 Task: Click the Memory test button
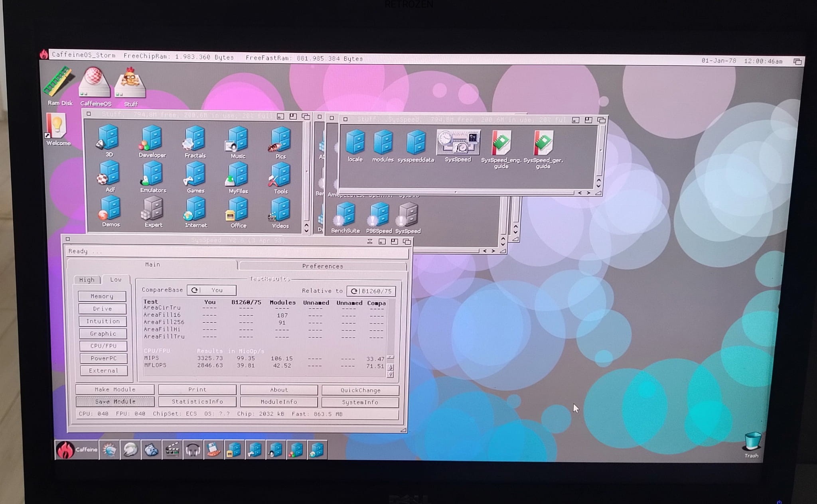(x=102, y=296)
